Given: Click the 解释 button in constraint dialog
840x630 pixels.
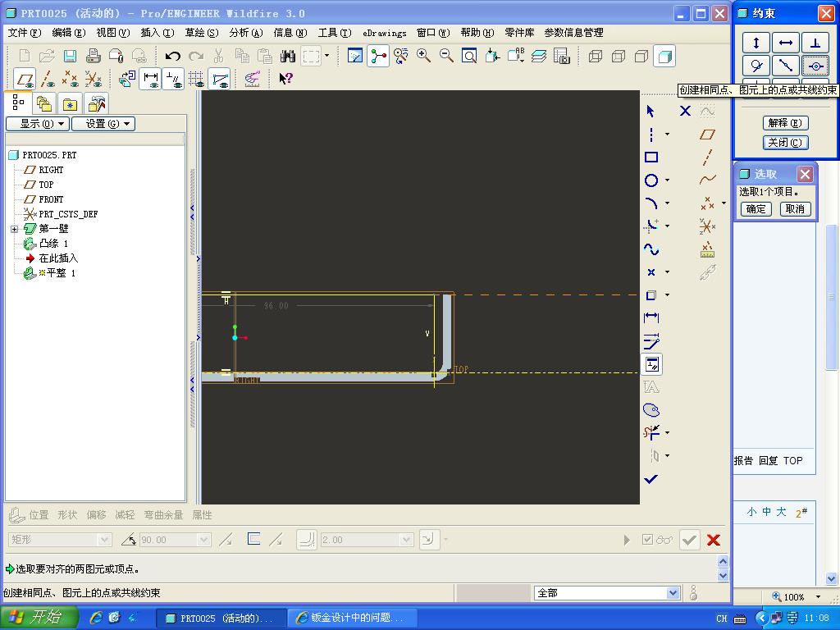Looking at the screenshot, I should pyautogui.click(x=785, y=123).
